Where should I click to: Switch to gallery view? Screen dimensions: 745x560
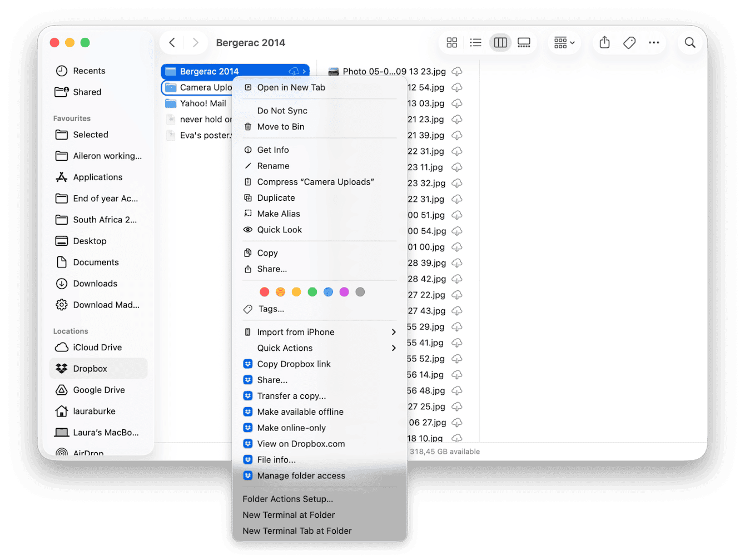click(x=524, y=42)
